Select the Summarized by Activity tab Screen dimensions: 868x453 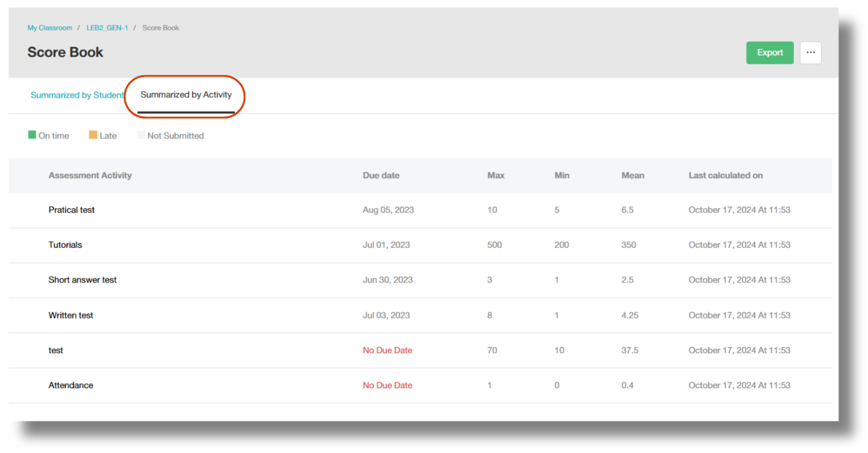click(x=186, y=95)
